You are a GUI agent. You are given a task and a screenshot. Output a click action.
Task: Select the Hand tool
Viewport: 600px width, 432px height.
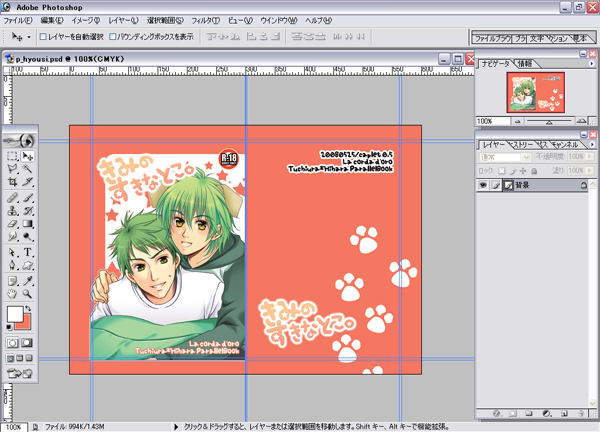click(13, 294)
